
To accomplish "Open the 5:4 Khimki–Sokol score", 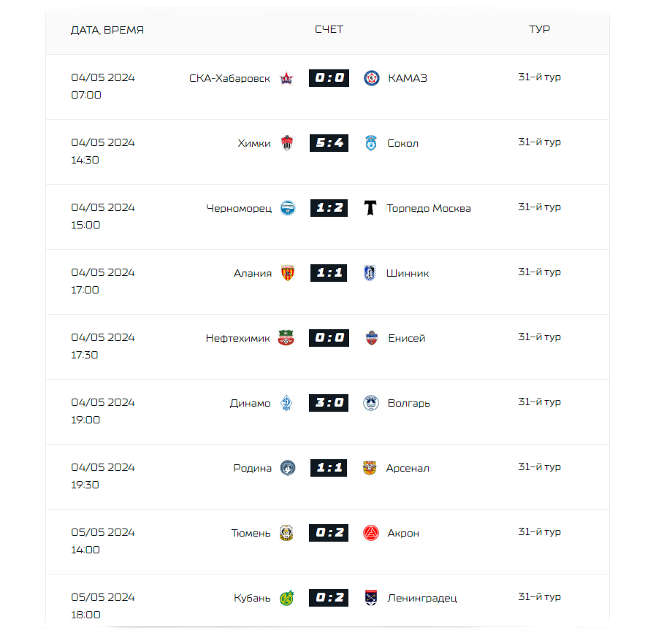I will (329, 143).
